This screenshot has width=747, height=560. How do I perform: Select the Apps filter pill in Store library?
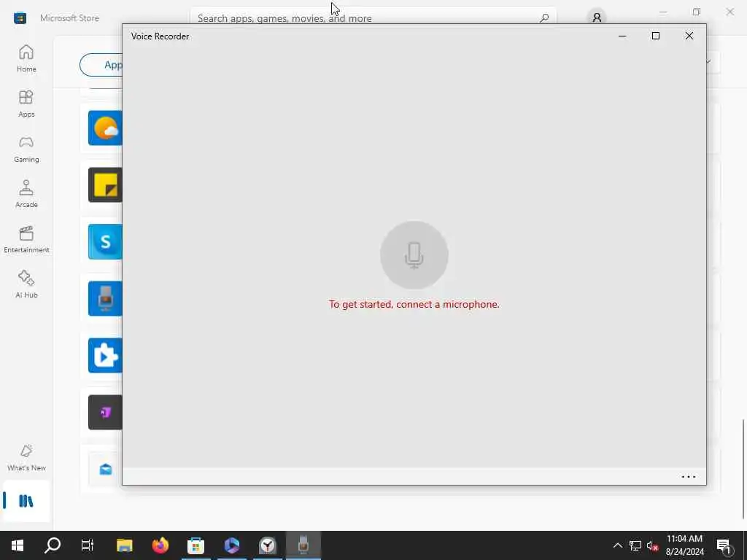click(x=101, y=65)
